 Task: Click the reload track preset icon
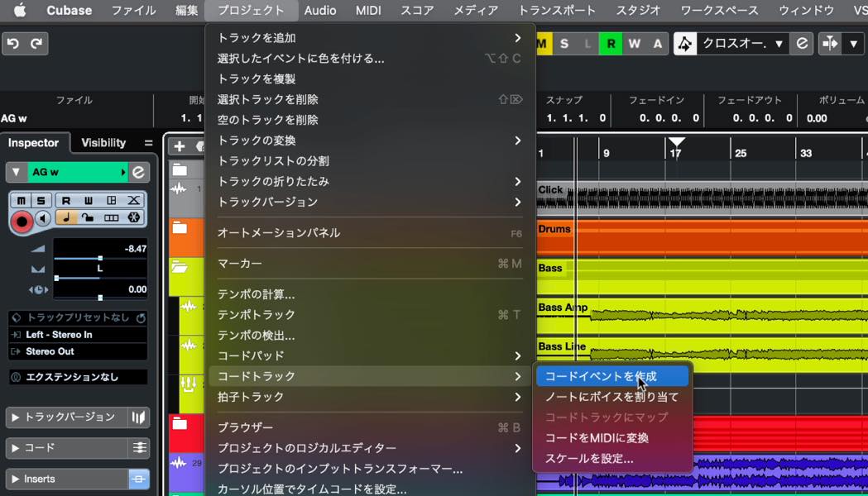(141, 318)
